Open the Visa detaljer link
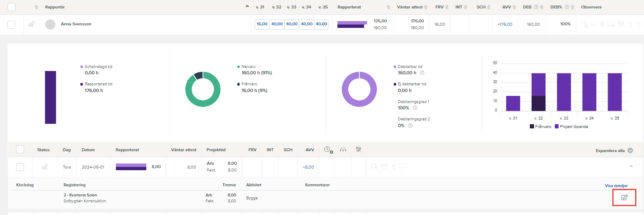The image size is (644, 215). click(x=616, y=185)
